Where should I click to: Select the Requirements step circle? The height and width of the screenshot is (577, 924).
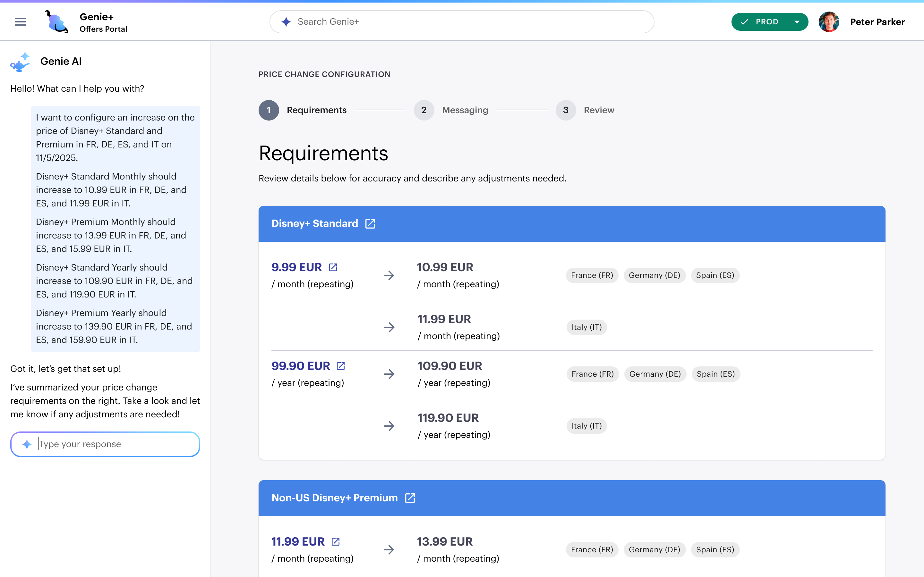[269, 110]
